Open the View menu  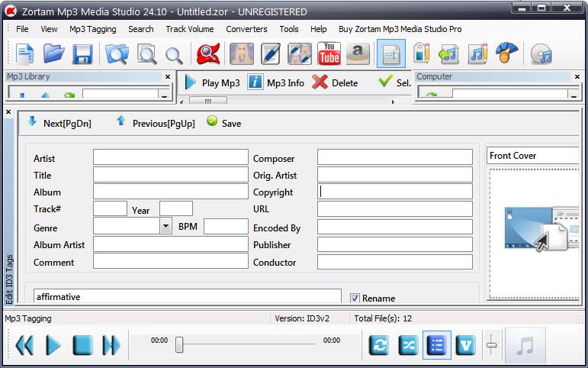click(49, 29)
